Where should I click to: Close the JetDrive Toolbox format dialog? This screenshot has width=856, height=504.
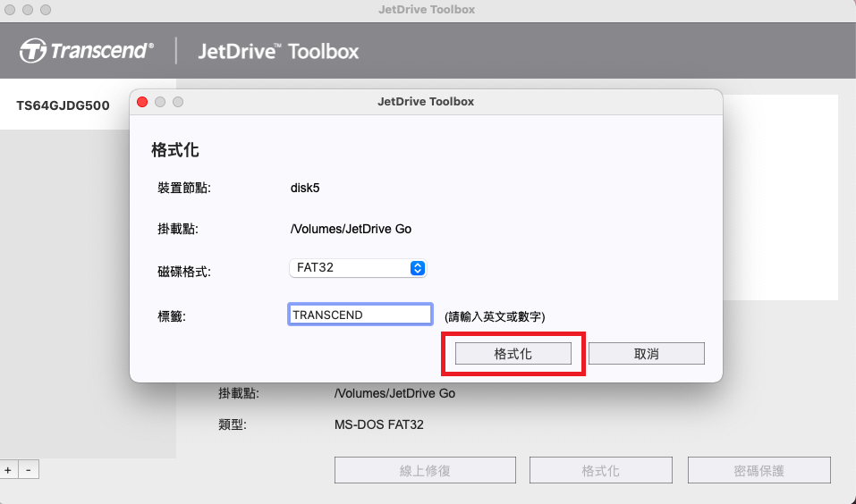[142, 102]
